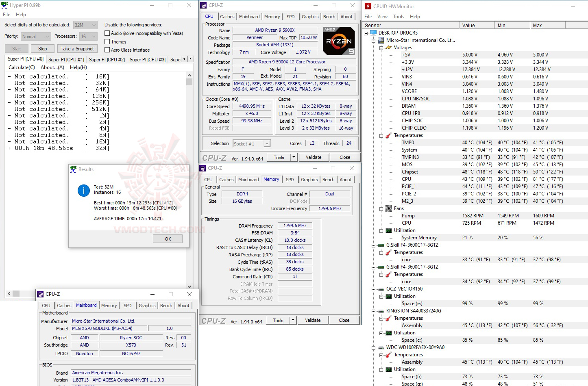Open SPD tab in CPU-Z Memory window
The height and width of the screenshot is (386, 588).
click(290, 180)
